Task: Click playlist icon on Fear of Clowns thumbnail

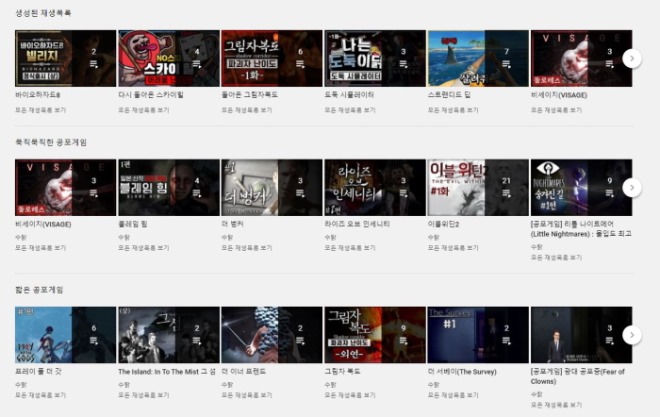Action: coord(609,340)
